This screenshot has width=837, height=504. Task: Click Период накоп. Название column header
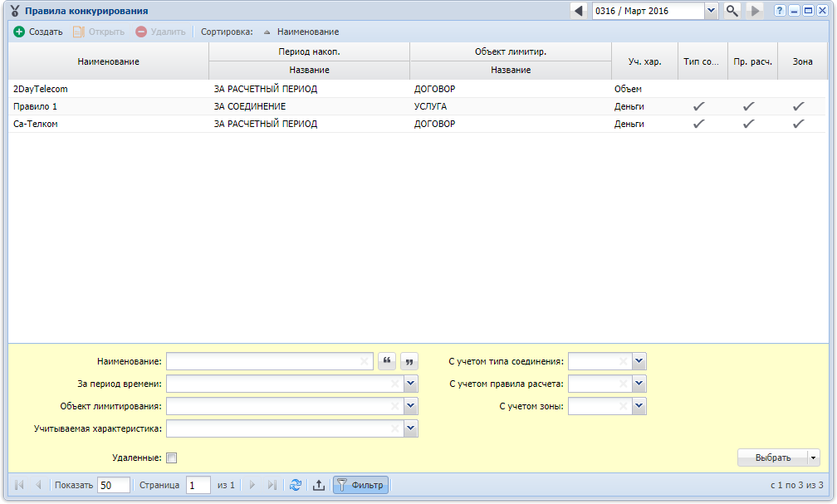[309, 70]
